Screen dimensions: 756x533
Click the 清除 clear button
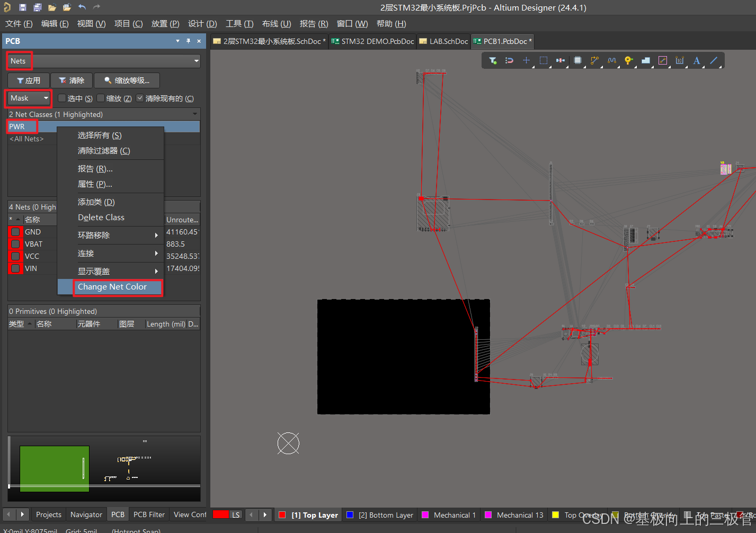72,80
